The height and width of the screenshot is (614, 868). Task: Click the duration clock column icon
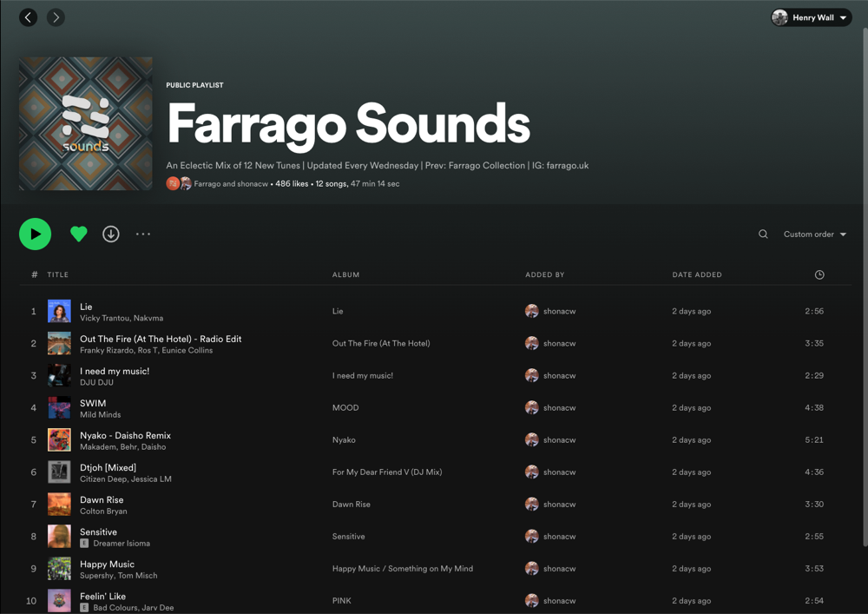click(819, 274)
